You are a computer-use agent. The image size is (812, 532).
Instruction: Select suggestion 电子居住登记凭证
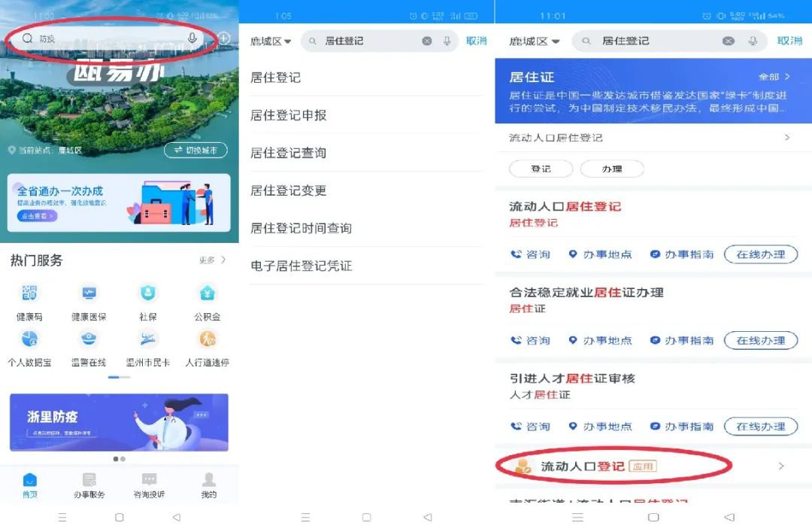[x=366, y=266]
